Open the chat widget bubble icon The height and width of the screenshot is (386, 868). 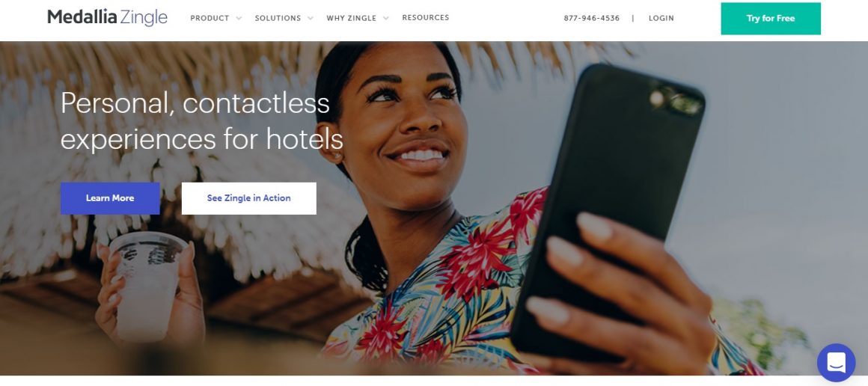tap(836, 363)
